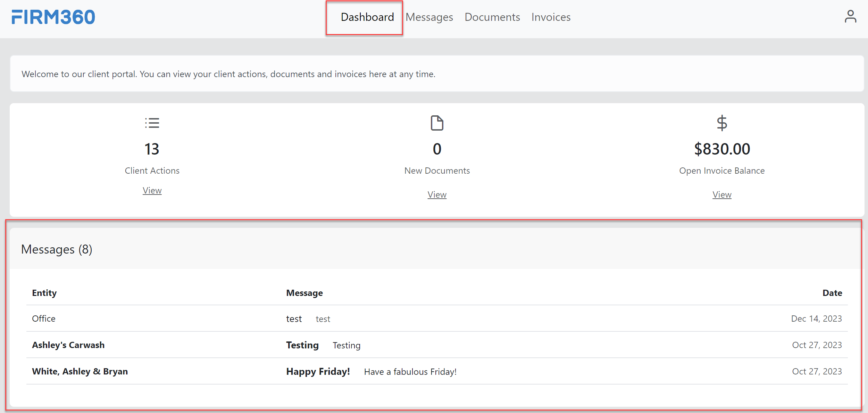Screen dimensions: 868x413
Task: Click the FIRM360 logo
Action: (53, 16)
